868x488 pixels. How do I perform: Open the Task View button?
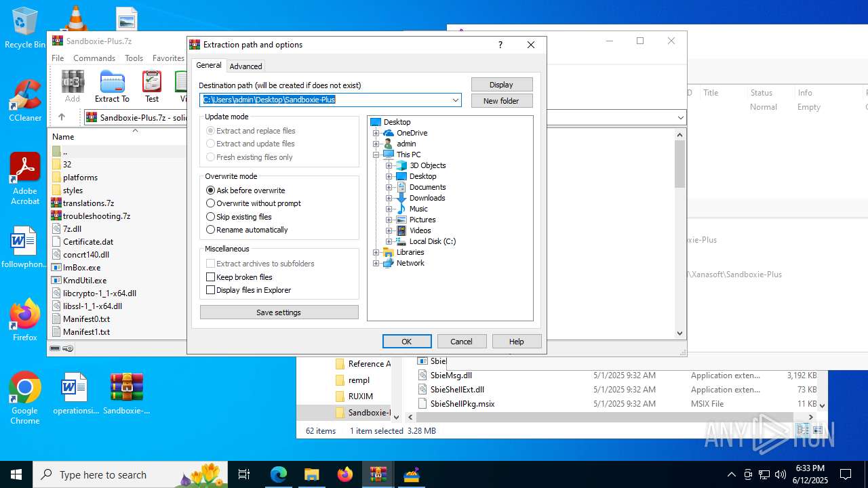(x=244, y=474)
